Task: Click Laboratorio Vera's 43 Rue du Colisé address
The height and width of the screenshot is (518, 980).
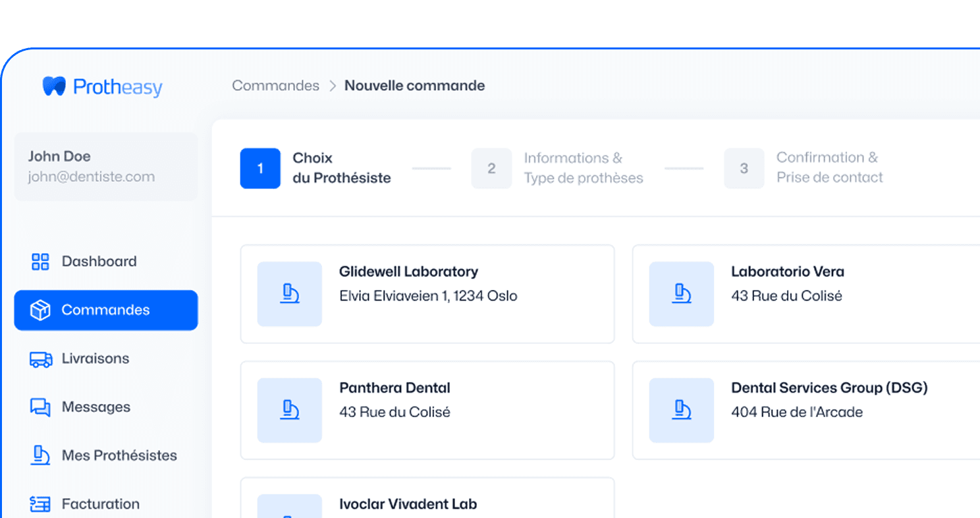Action: tap(786, 296)
